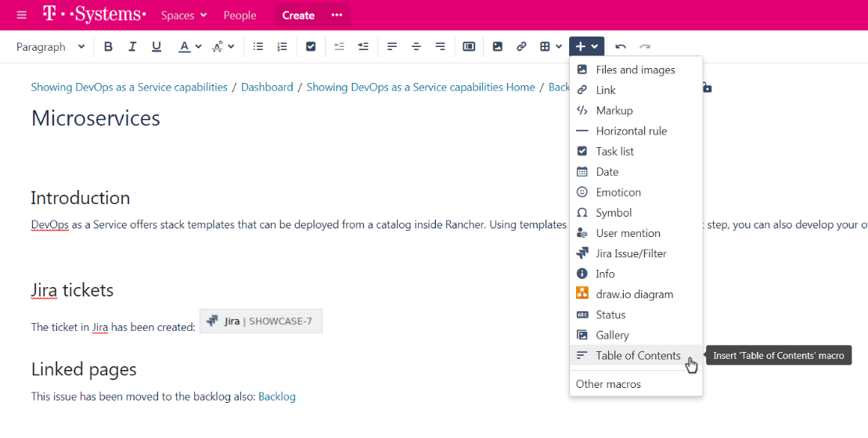This screenshot has width=868, height=438.
Task: Toggle underline formatting
Action: point(156,47)
